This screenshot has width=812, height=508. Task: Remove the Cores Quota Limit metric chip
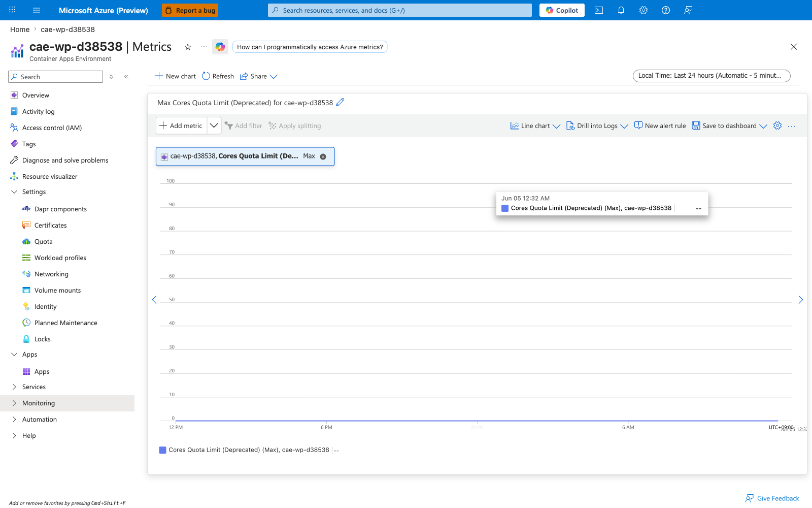point(323,156)
